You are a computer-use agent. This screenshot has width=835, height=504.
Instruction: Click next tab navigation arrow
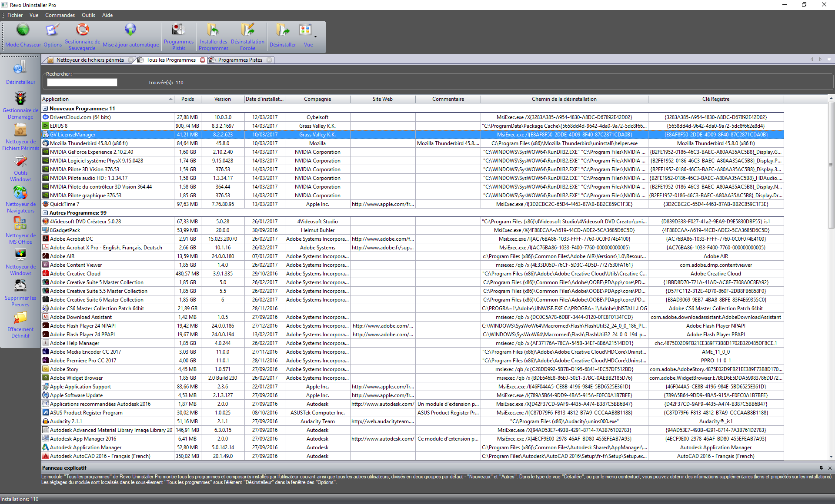point(820,60)
